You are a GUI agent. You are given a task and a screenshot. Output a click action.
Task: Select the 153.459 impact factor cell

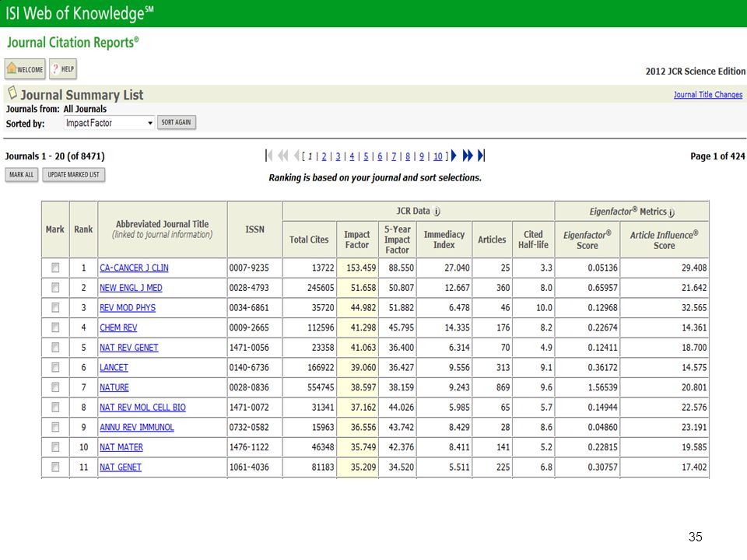coord(358,268)
